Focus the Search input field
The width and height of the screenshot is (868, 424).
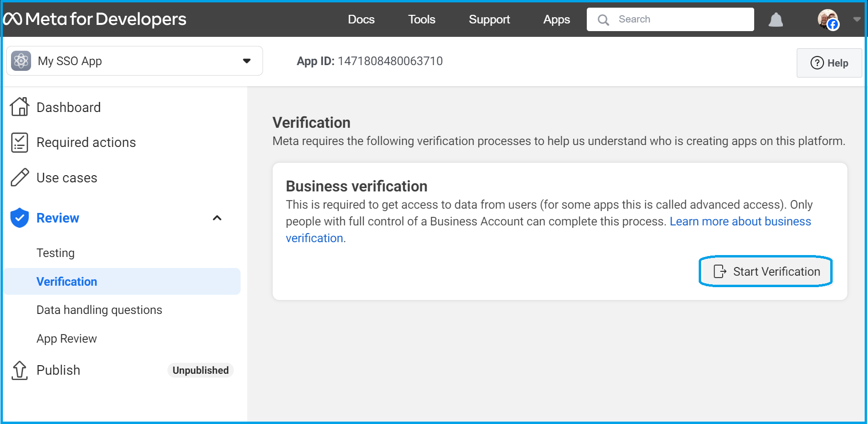pos(670,19)
